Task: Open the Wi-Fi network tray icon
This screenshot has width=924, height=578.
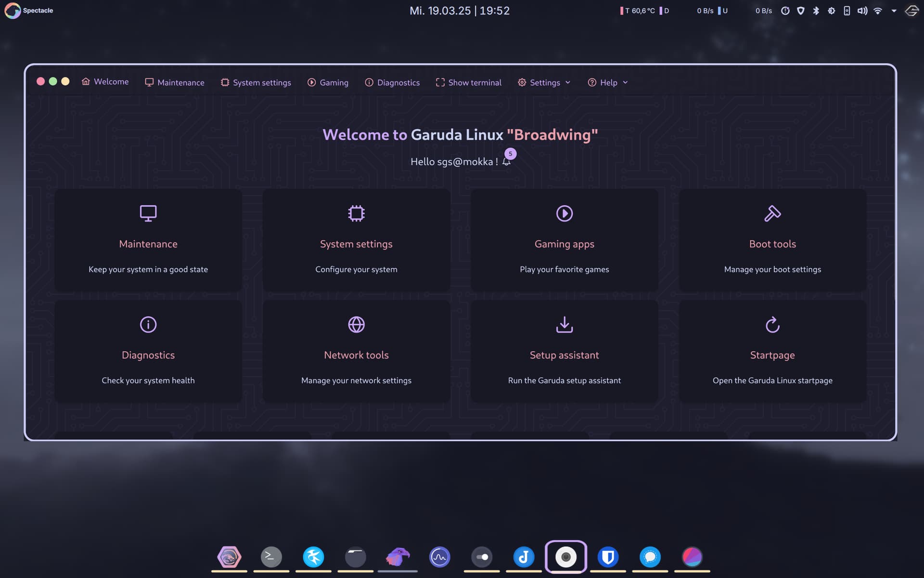Action: 878,11
